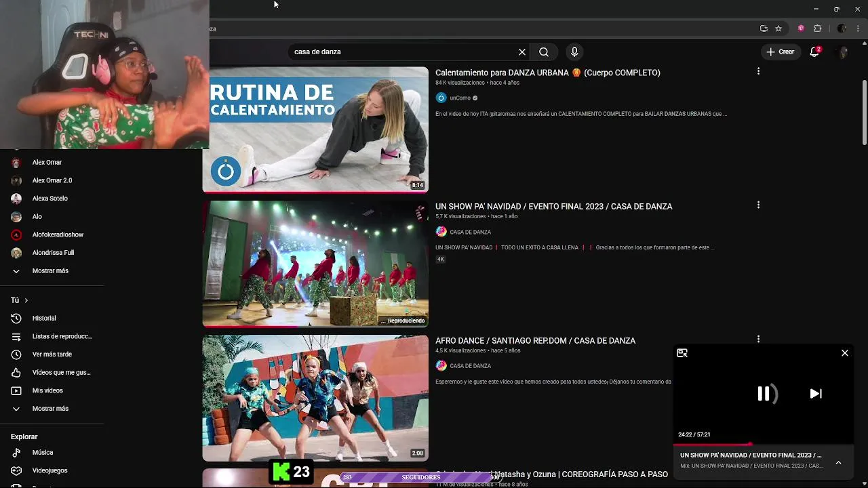Seek in the miniplayer progress bar

click(x=764, y=445)
